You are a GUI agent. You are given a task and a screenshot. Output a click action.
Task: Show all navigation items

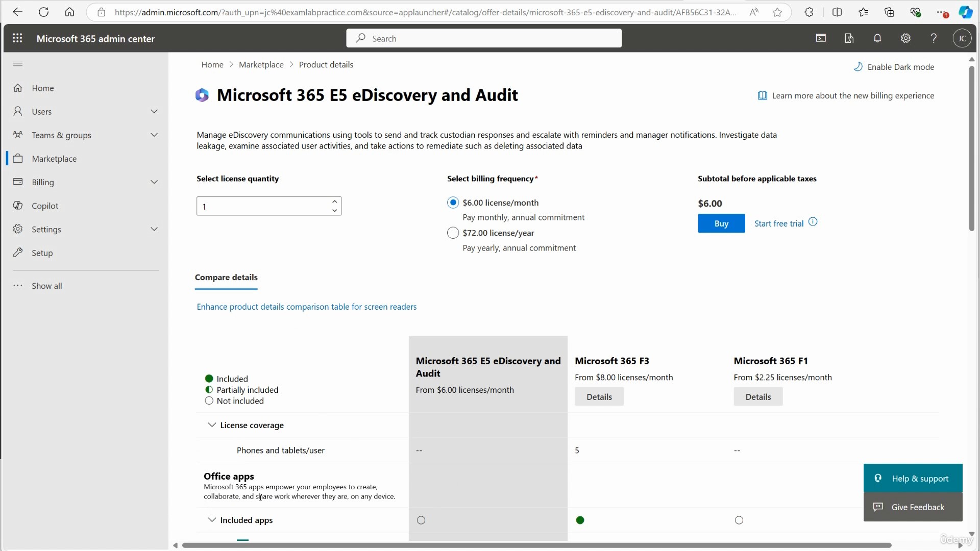tap(46, 286)
